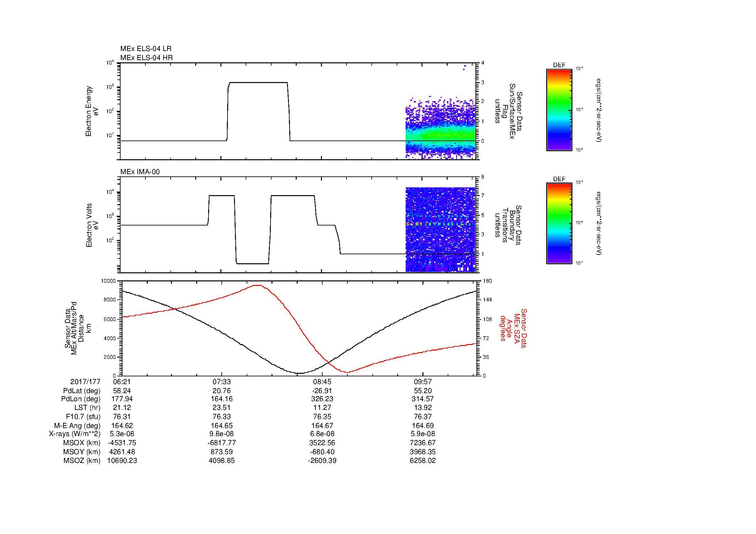Click the X-rays value '5.3e-08'
This screenshot has height=534, width=756.
(122, 434)
